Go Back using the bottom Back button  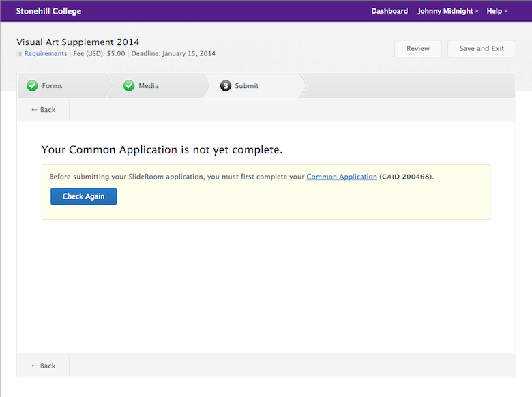(x=44, y=366)
